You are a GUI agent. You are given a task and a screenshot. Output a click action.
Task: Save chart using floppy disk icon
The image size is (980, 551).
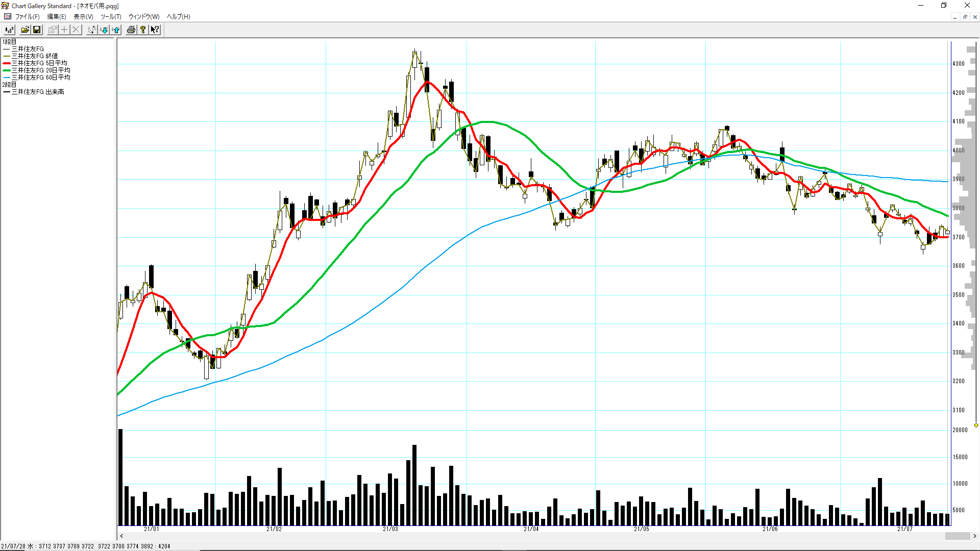point(37,30)
